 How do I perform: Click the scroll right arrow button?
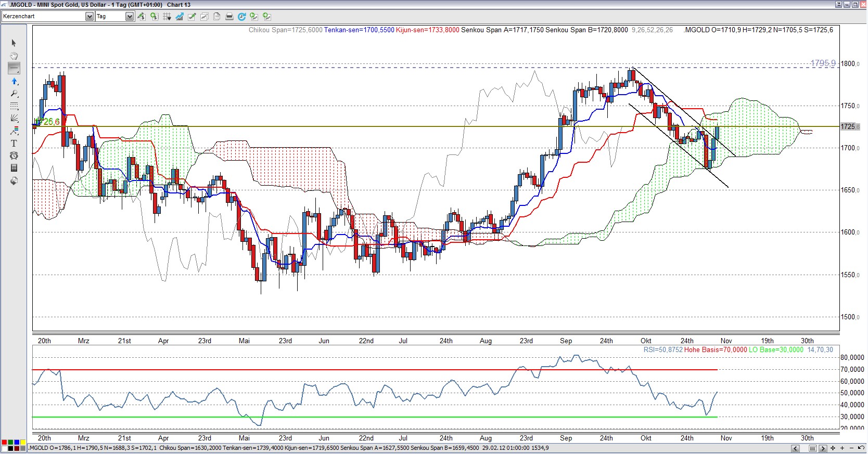(823, 448)
